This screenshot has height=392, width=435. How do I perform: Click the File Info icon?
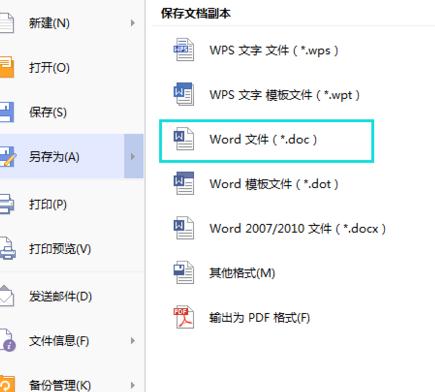(x=7, y=340)
